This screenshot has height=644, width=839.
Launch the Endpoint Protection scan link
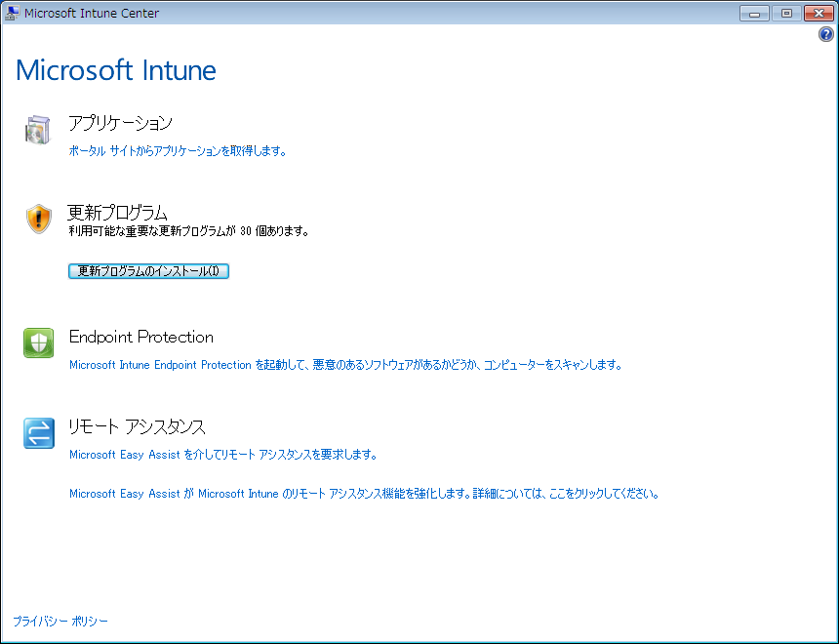point(345,365)
